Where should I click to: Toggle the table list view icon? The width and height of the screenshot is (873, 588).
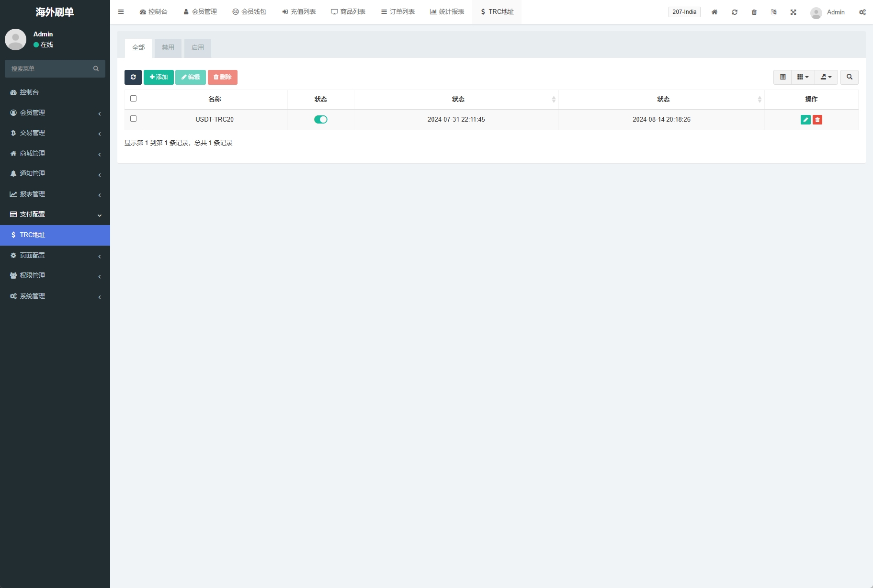pyautogui.click(x=782, y=77)
